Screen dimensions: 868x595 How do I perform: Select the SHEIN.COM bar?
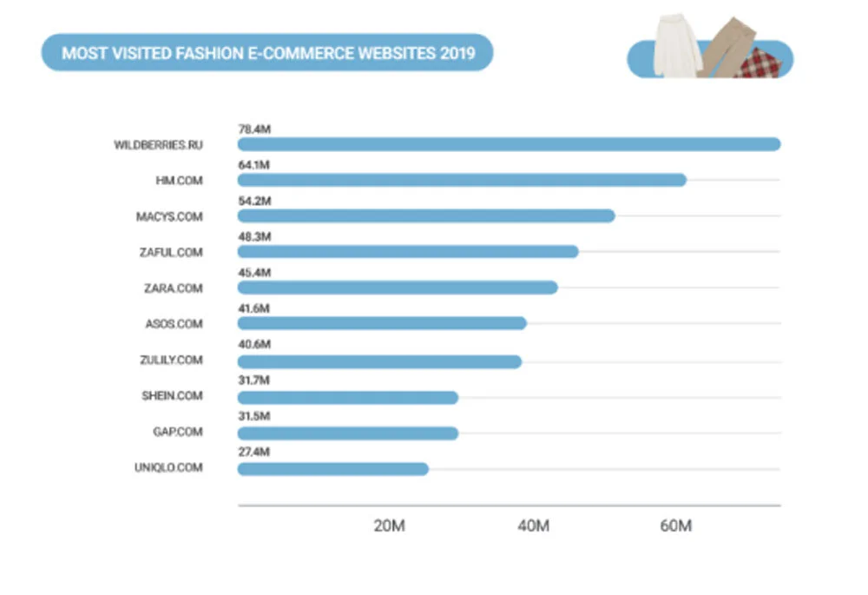(x=347, y=397)
